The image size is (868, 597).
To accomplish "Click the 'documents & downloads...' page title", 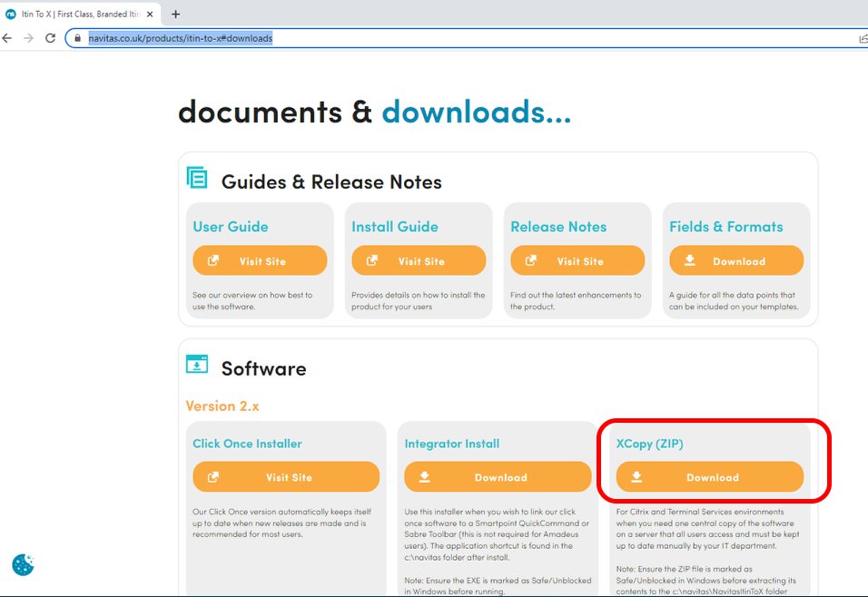I will point(374,112).
